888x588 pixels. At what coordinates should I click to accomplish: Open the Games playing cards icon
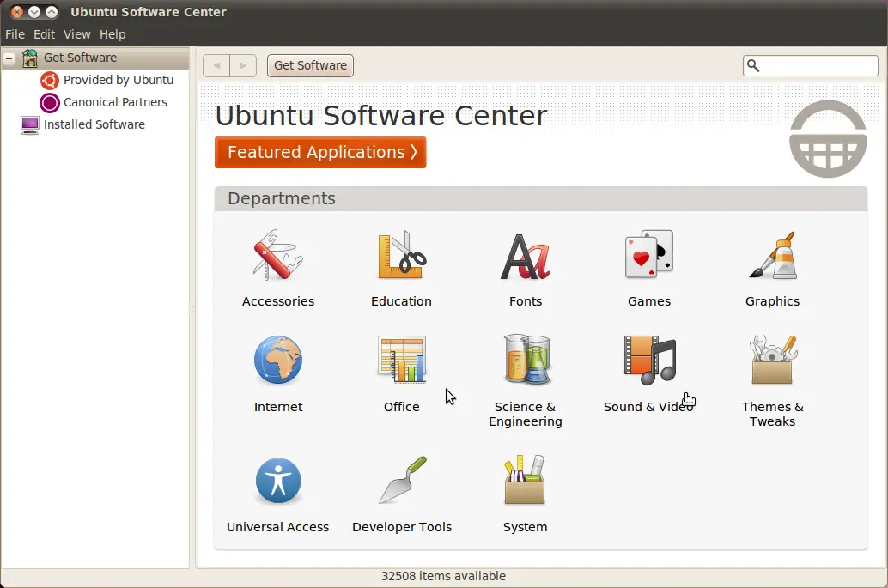click(649, 255)
